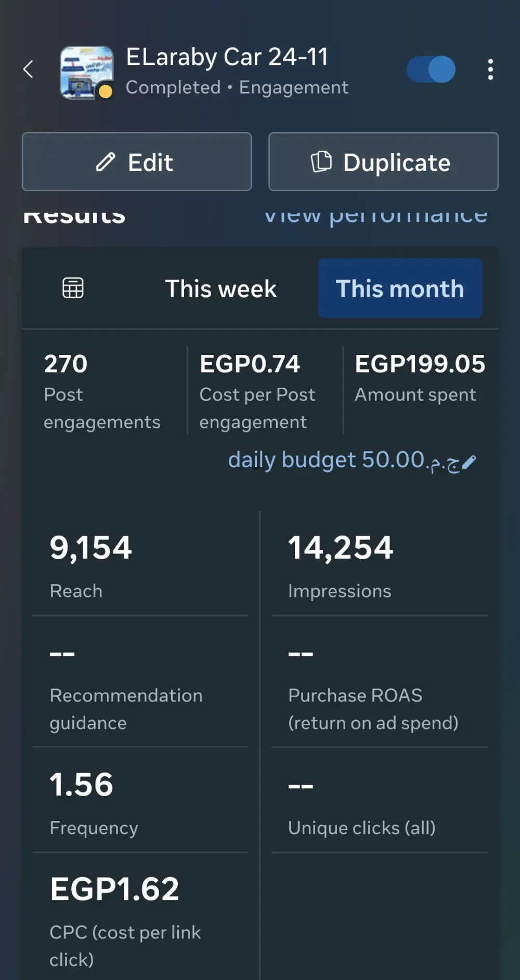
Task: Switch to the This week tab
Action: click(x=220, y=289)
